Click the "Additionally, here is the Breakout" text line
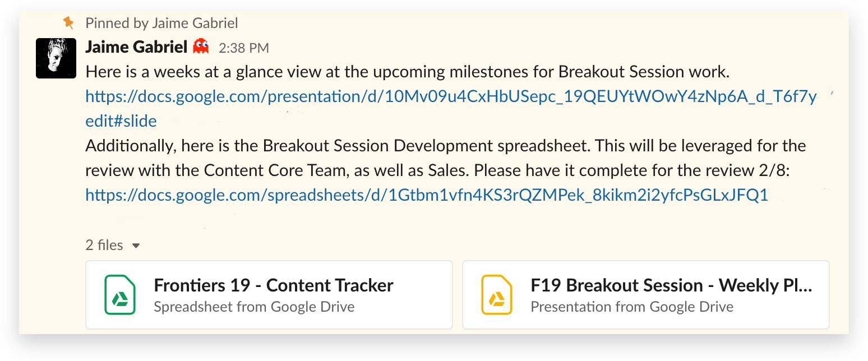Image resolution: width=868 pixels, height=361 pixels. [x=445, y=146]
